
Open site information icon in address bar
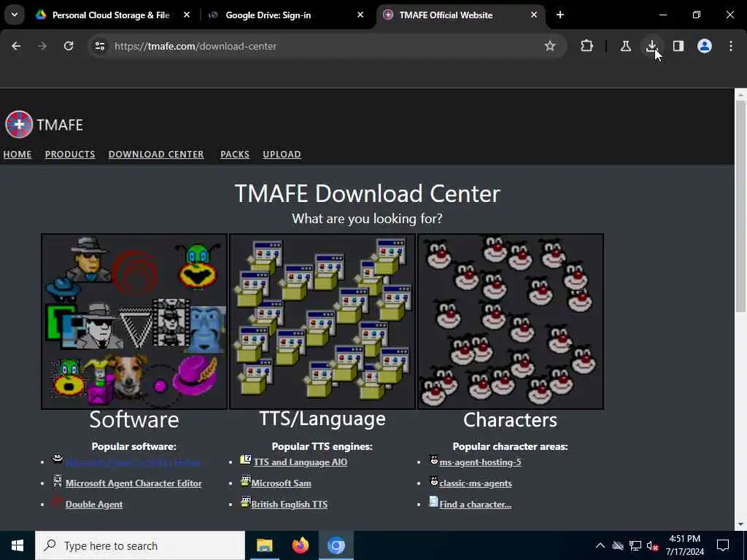pyautogui.click(x=99, y=46)
